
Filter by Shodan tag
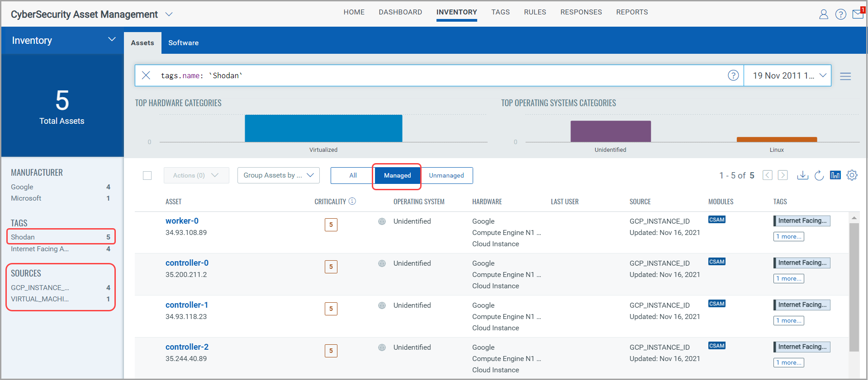(61, 237)
